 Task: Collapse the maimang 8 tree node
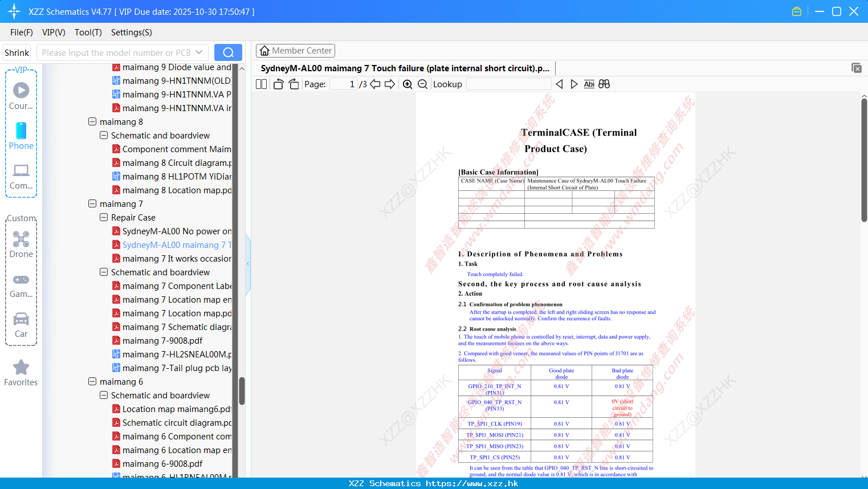tap(92, 121)
